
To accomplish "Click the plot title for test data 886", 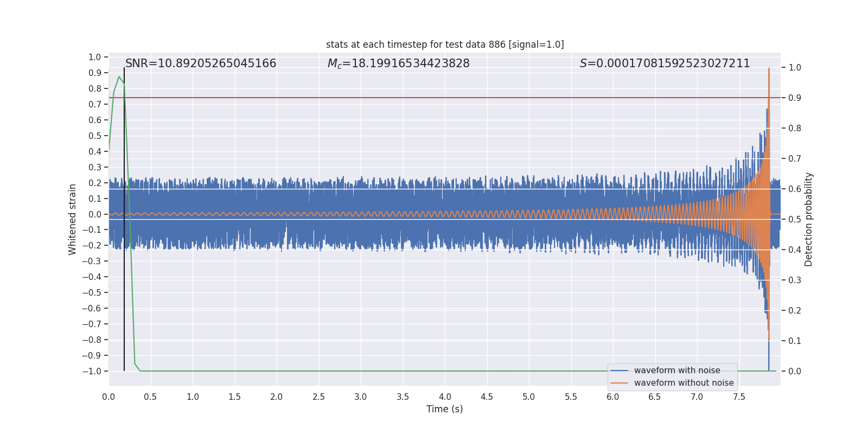I will (445, 44).
